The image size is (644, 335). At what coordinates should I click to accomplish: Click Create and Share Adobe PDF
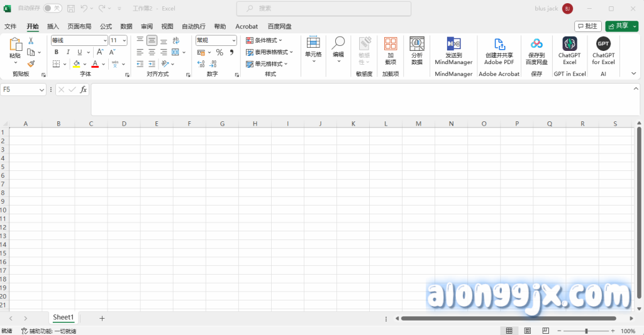(x=499, y=50)
